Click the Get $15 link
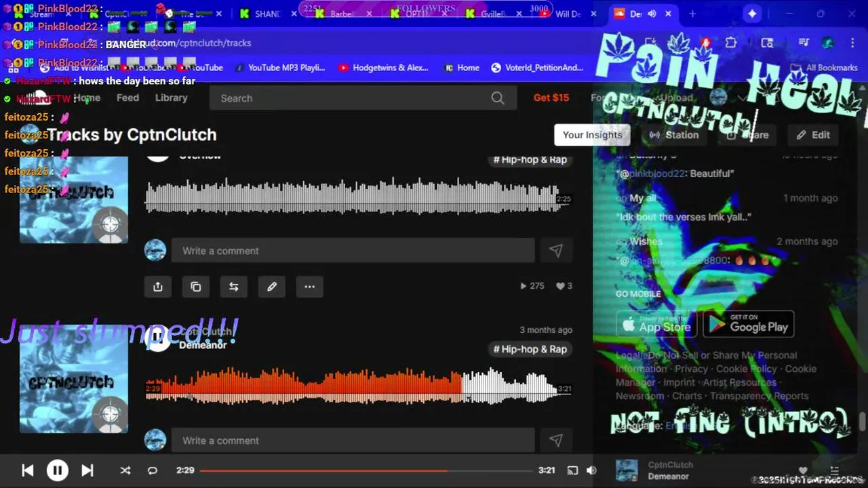 pyautogui.click(x=551, y=98)
